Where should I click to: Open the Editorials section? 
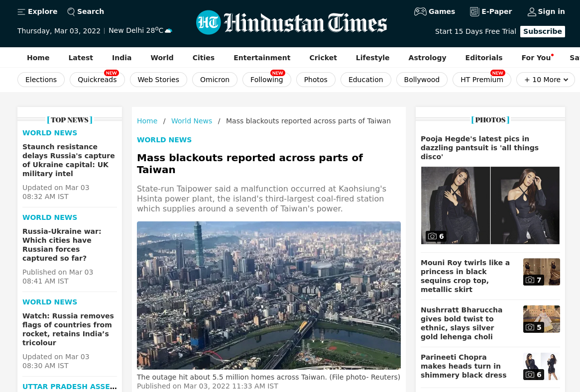coord(484,58)
